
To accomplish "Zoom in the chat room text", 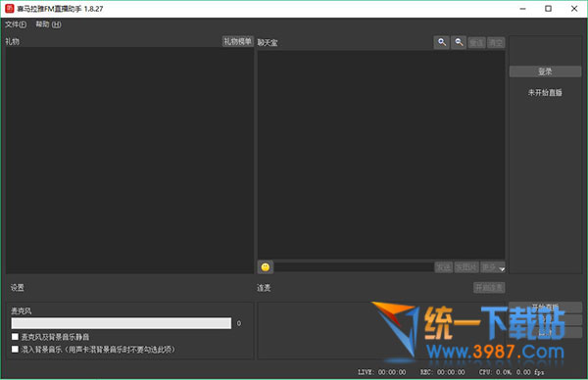I will [442, 42].
